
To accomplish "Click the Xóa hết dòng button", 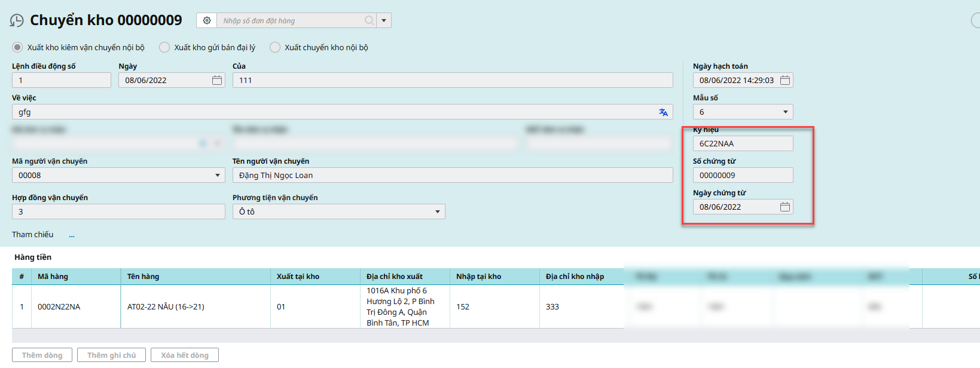I will coord(184,355).
